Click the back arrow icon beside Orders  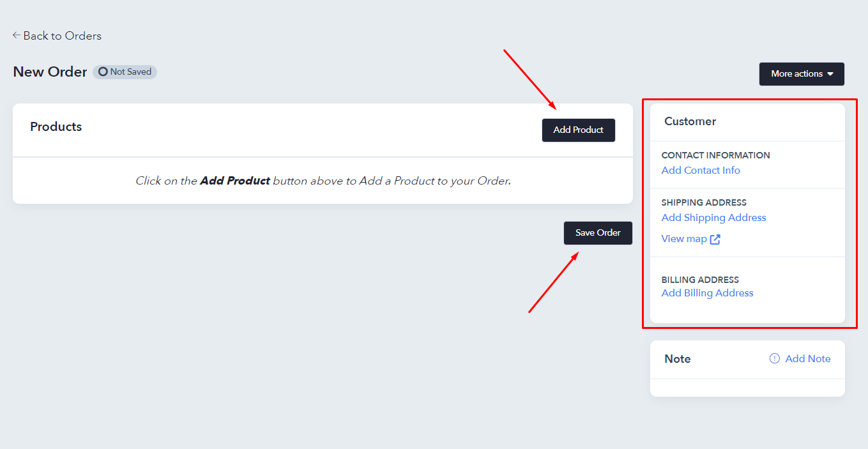click(17, 35)
